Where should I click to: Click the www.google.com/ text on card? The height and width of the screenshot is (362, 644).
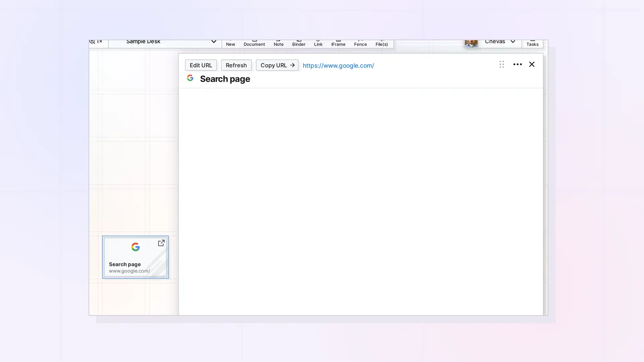pos(129,271)
